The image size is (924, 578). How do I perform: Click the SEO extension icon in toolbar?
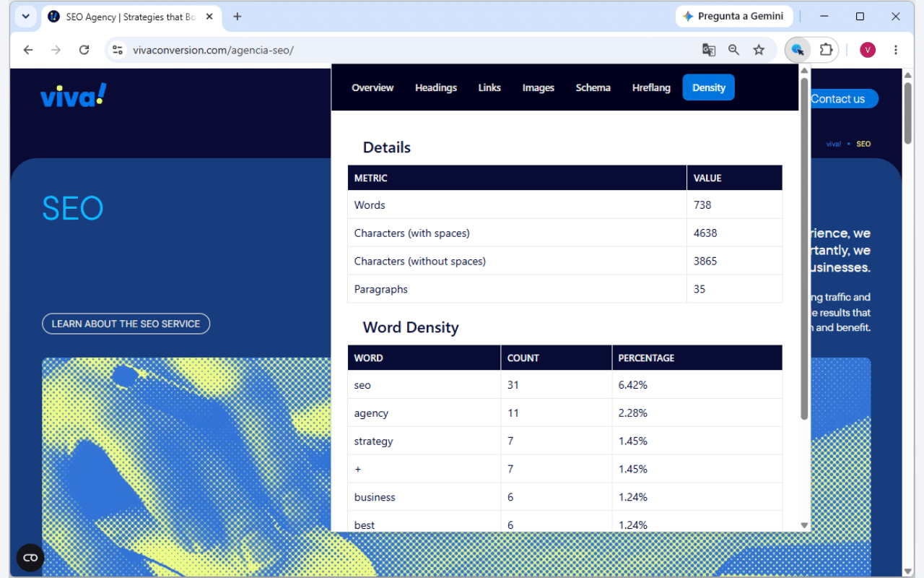[x=798, y=50]
